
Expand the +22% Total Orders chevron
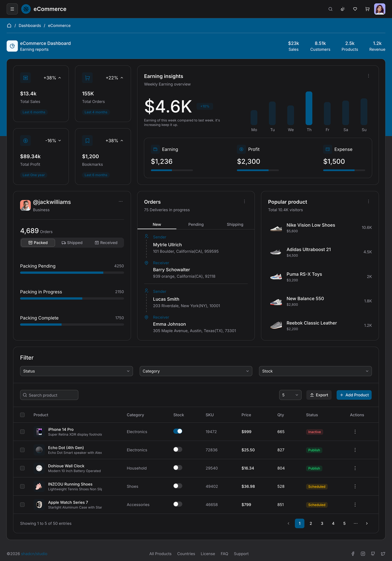pyautogui.click(x=122, y=78)
